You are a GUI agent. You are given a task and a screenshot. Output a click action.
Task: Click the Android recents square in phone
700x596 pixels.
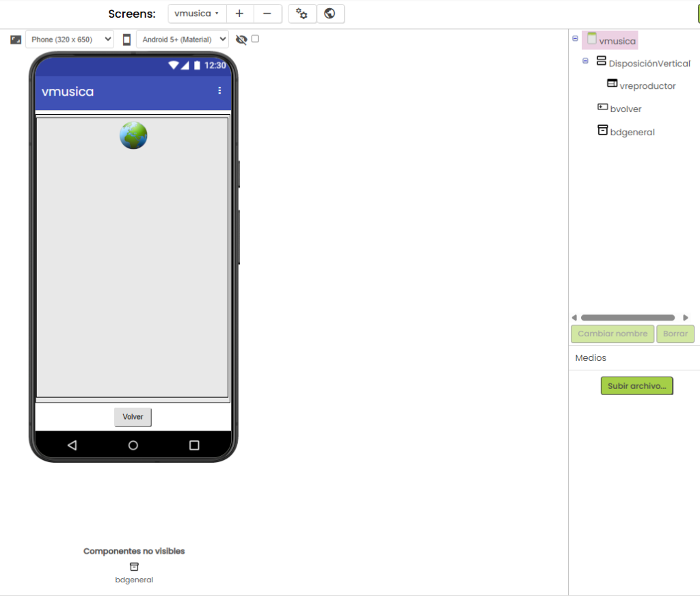tap(194, 445)
